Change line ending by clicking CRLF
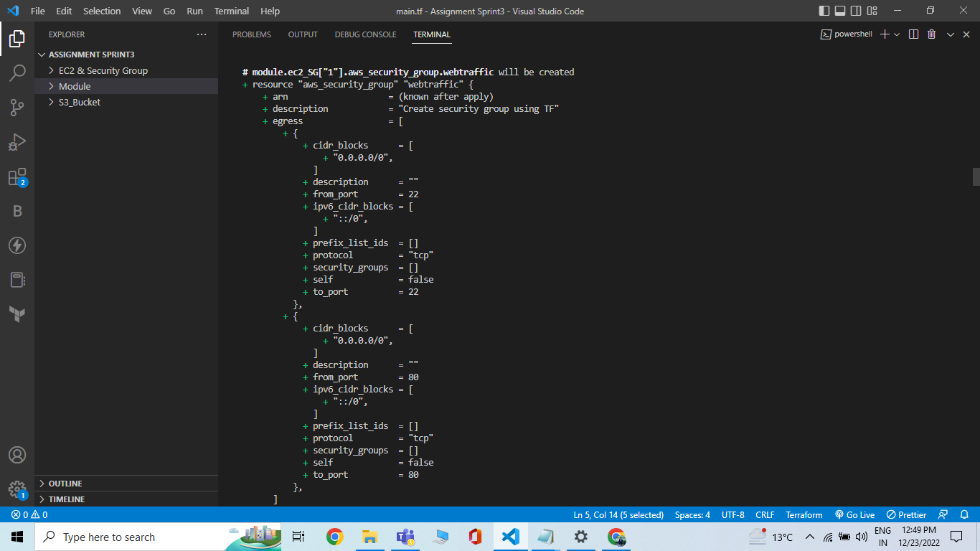The width and height of the screenshot is (980, 551). 764,514
